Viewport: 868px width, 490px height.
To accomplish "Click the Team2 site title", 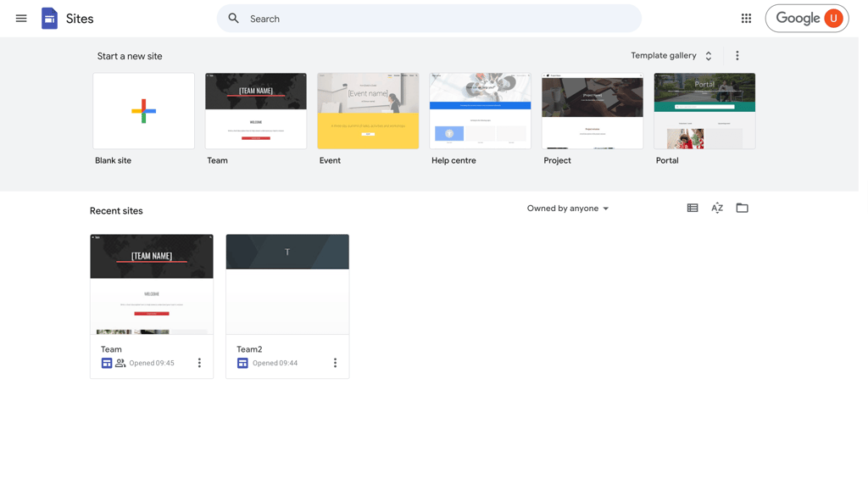I will pos(249,348).
